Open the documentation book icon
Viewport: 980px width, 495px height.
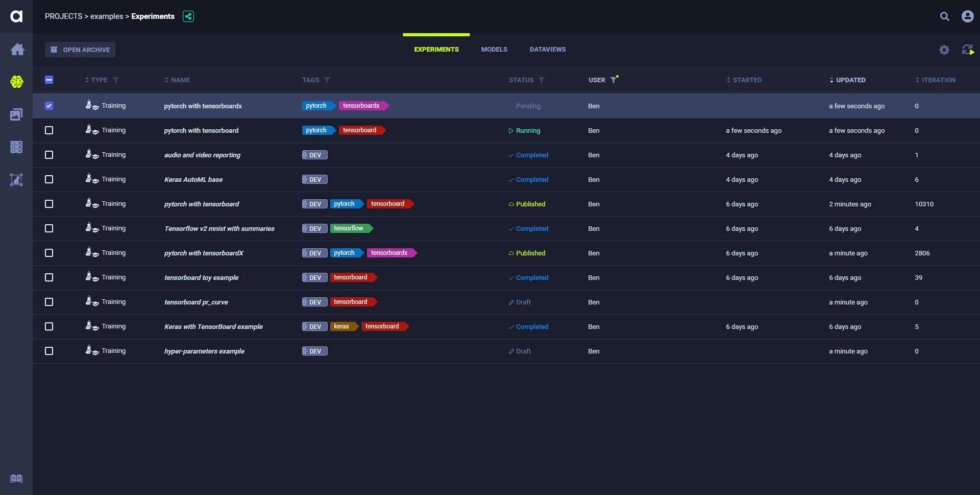(16, 479)
